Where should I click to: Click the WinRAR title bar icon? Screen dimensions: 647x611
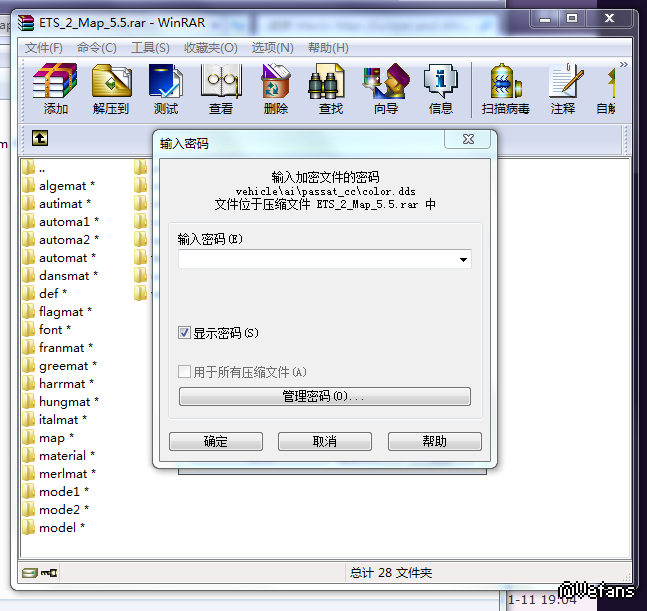pos(26,23)
